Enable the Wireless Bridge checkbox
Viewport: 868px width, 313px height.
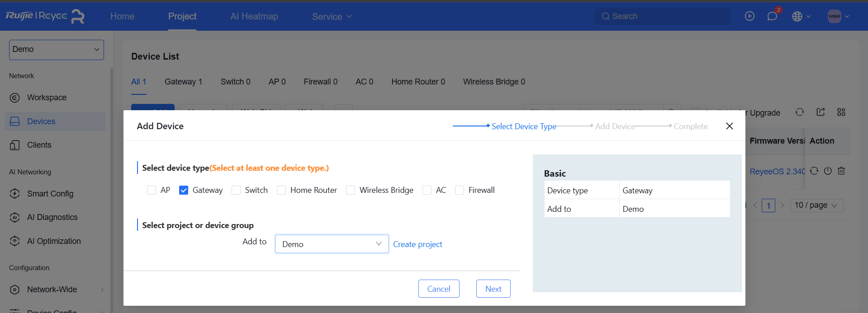pos(351,190)
